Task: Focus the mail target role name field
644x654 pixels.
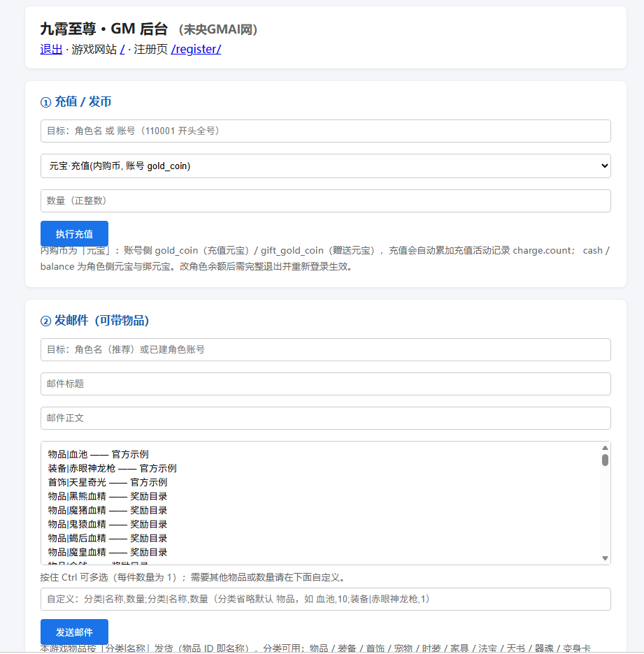Action: click(326, 349)
